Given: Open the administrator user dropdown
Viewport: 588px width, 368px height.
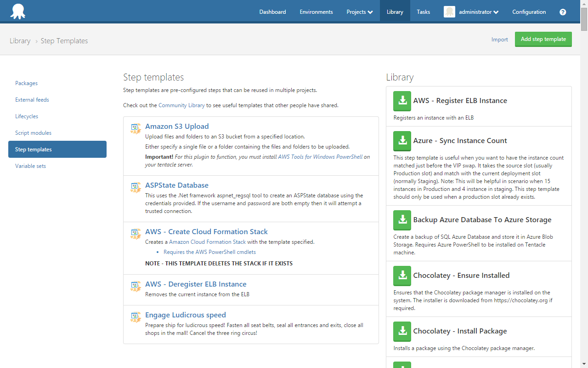Looking at the screenshot, I should tap(479, 12).
